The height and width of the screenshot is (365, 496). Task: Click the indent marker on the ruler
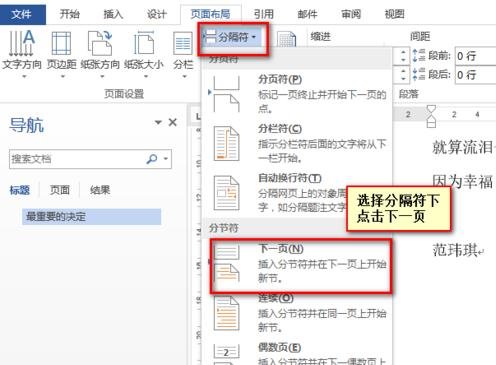[x=431, y=116]
